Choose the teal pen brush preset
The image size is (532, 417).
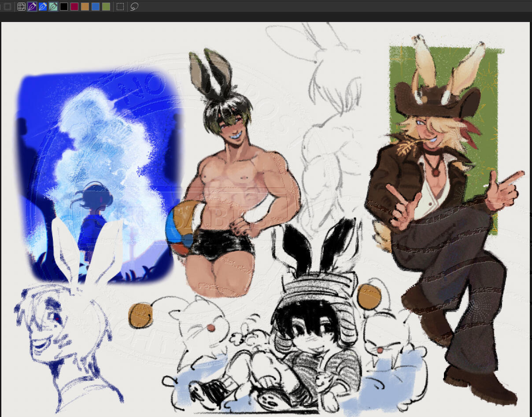tap(53, 7)
